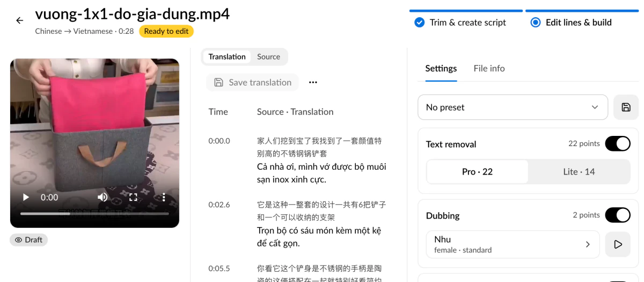644x282 pixels.
Task: Click the video progress bar
Action: 94,214
